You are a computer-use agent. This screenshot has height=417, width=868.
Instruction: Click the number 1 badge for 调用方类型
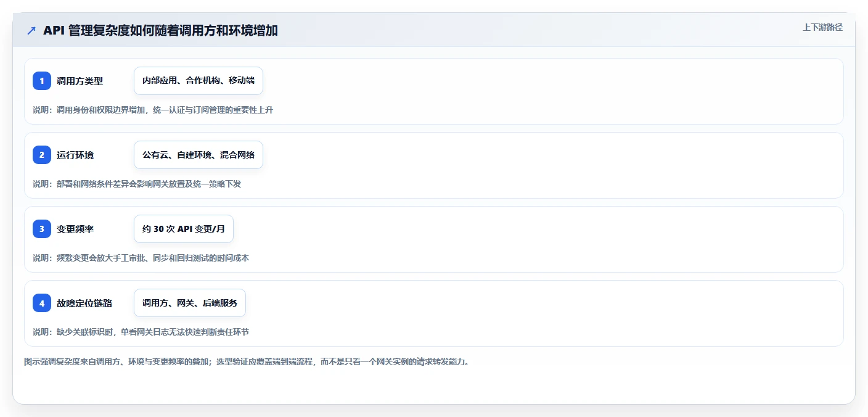pyautogui.click(x=42, y=81)
